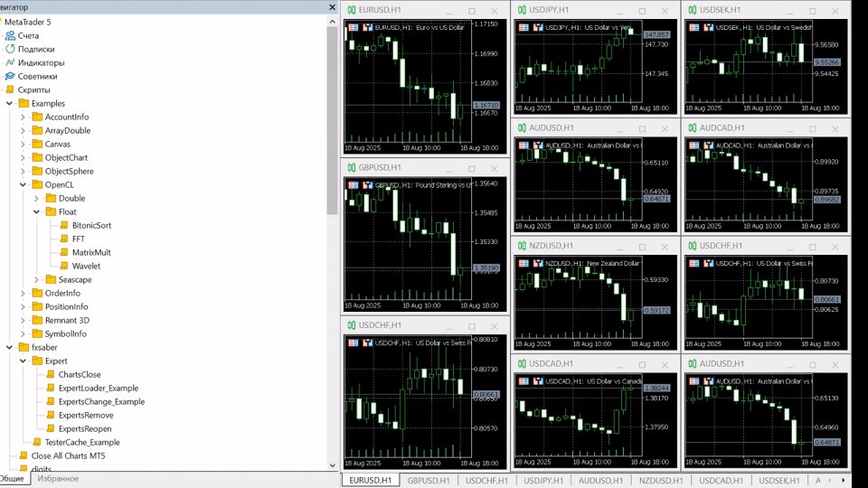Open the Общие navigator tab
The height and width of the screenshot is (488, 868).
tap(12, 479)
